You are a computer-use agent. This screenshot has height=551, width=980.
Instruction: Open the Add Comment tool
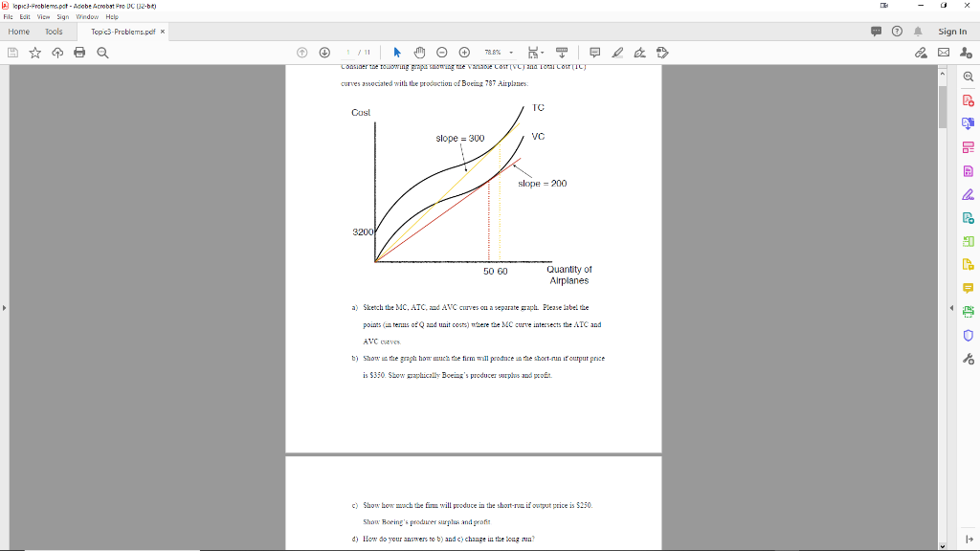coord(596,53)
